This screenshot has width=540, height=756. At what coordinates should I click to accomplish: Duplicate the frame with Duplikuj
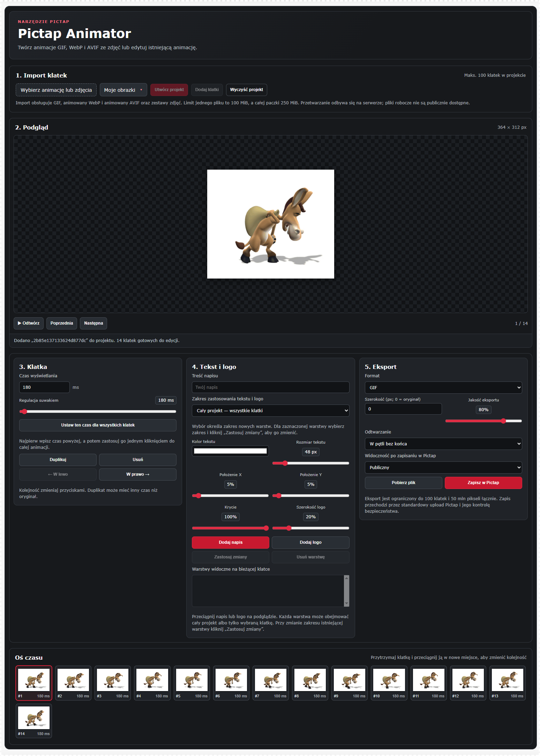tap(58, 460)
